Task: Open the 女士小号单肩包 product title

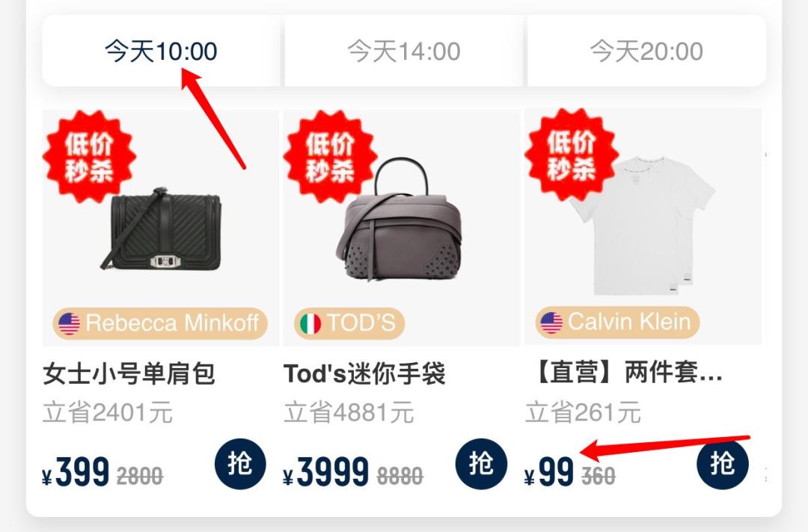Action: tap(129, 373)
